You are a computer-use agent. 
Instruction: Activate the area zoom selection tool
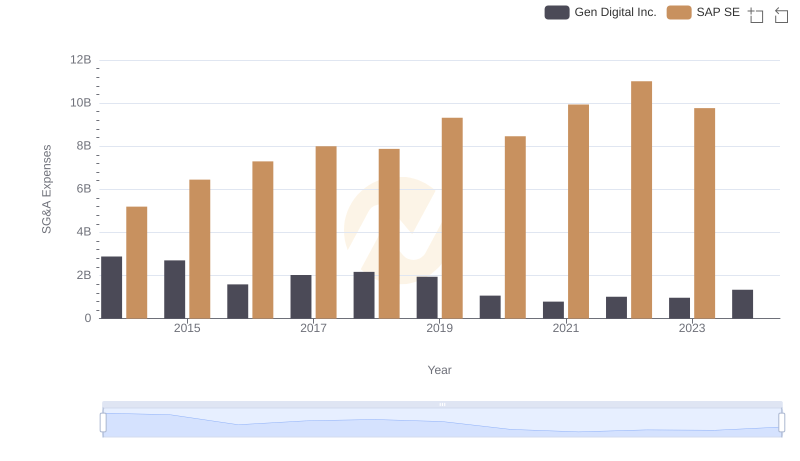coord(756,15)
